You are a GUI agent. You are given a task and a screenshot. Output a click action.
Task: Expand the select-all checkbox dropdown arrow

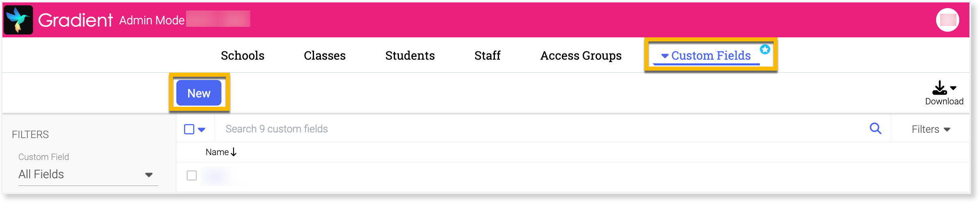(202, 130)
